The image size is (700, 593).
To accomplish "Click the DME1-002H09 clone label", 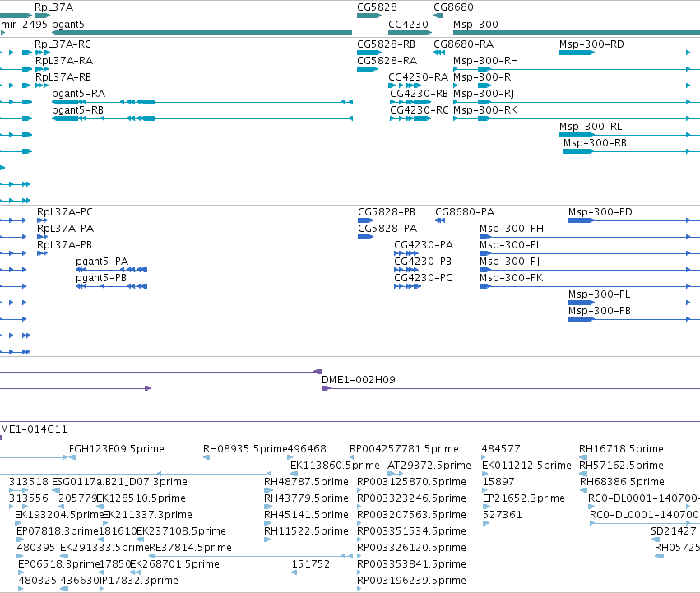I will (359, 379).
